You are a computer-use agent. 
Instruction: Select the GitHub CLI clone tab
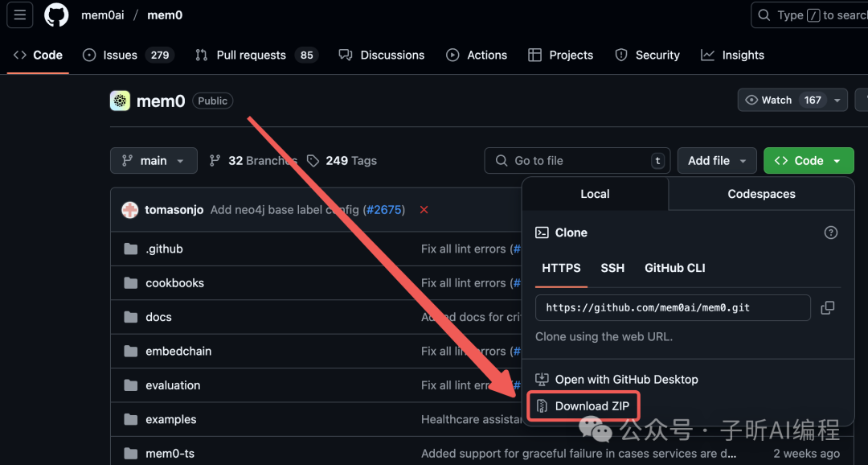674,268
